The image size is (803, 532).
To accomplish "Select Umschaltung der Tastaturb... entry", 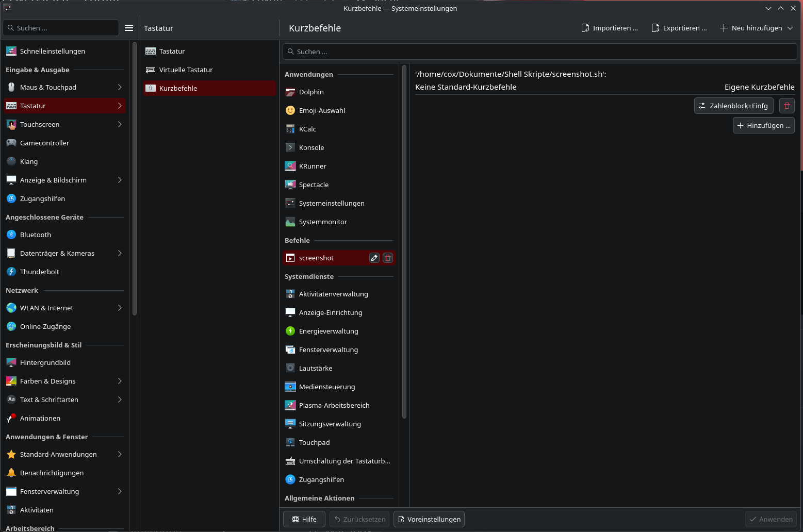I will pos(339,461).
